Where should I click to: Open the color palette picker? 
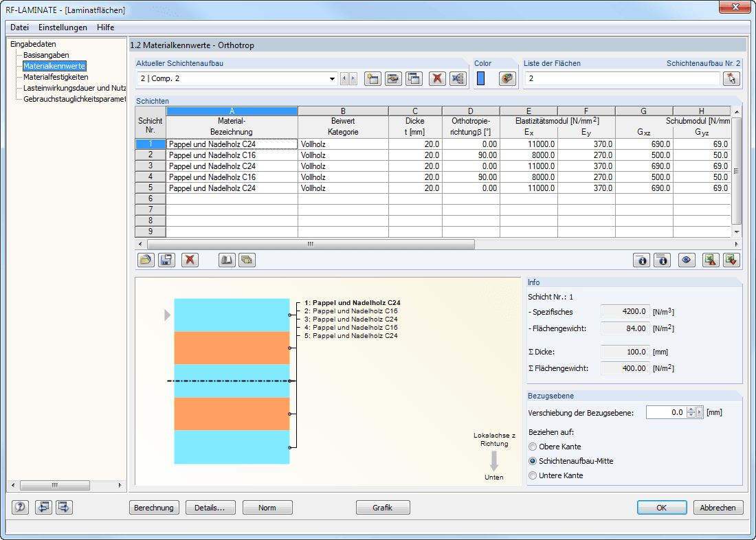tap(507, 78)
